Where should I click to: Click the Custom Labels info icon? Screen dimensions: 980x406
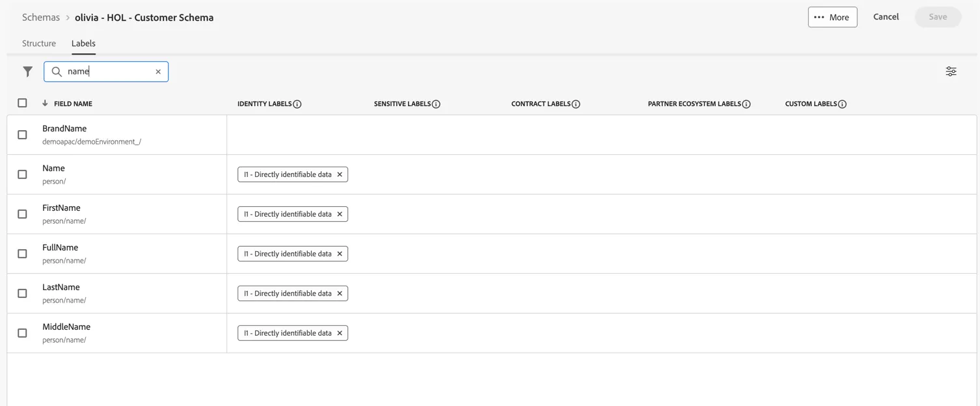point(842,104)
